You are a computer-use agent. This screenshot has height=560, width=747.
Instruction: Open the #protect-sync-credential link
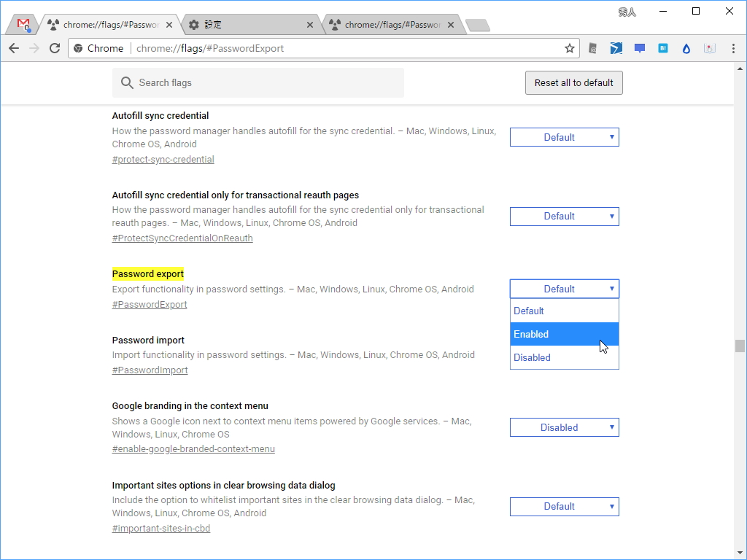[x=163, y=159]
